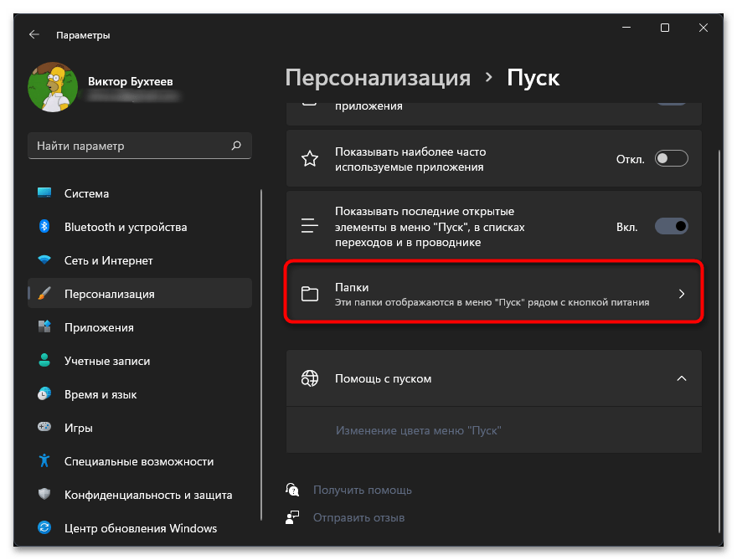
Task: Click the Bluetooth icon in sidebar
Action: (x=44, y=227)
